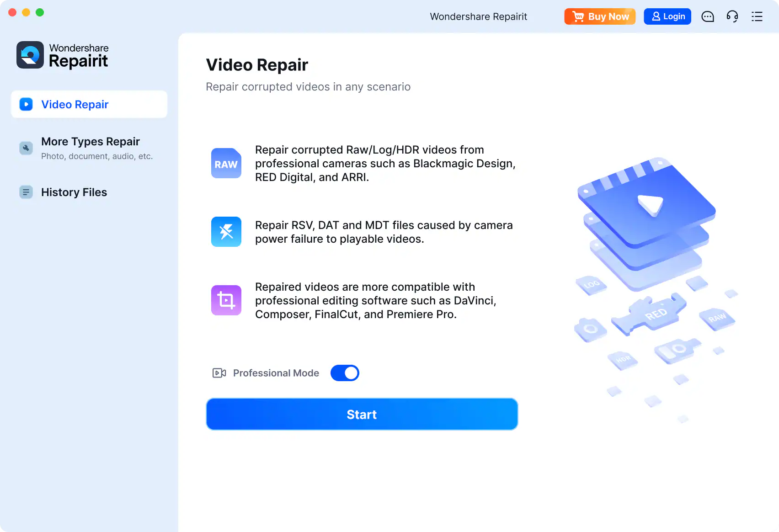Click the wrench icon for More Types Repair
This screenshot has width=779, height=532.
coord(26,148)
